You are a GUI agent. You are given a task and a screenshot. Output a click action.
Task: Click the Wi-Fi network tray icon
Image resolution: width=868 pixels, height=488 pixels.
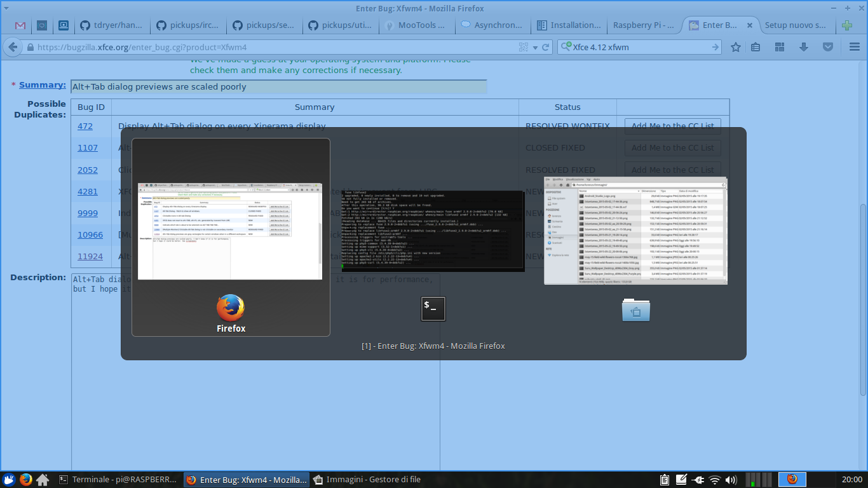(715, 480)
